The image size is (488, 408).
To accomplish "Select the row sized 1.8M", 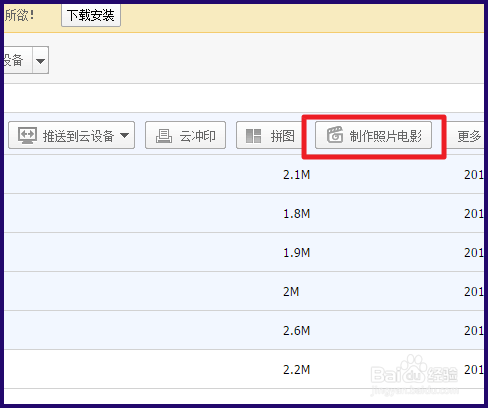I will [x=244, y=213].
